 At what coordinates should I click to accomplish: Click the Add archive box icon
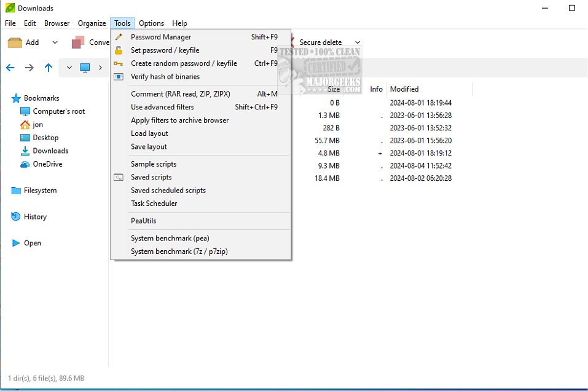[15, 42]
